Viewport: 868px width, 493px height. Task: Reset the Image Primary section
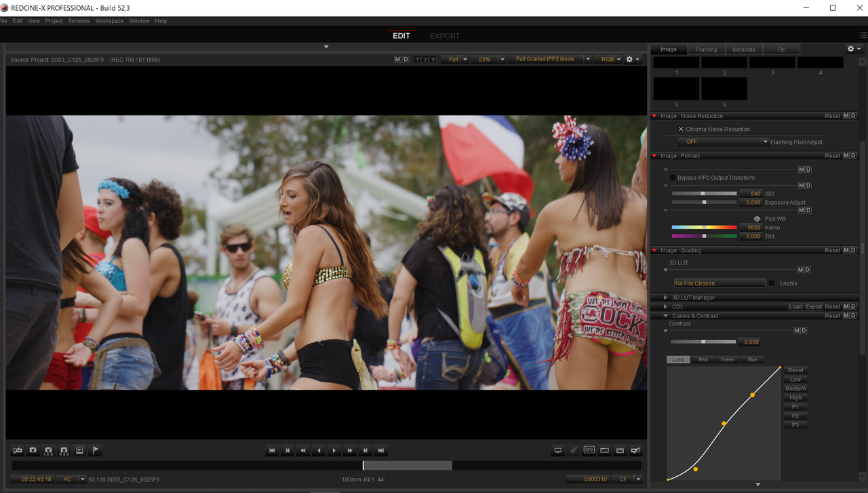point(832,156)
